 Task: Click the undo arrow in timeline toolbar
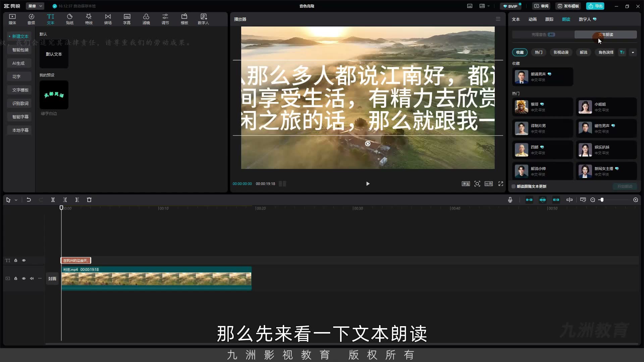click(x=29, y=200)
